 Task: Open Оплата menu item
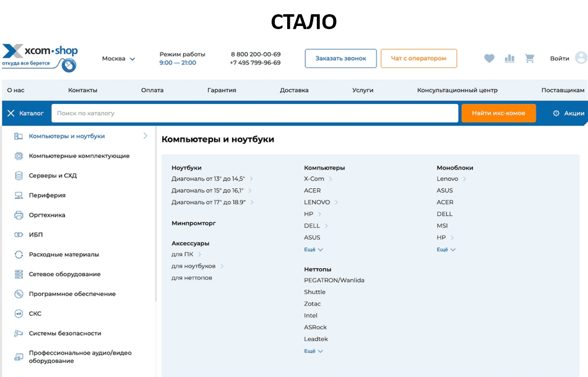tap(152, 90)
